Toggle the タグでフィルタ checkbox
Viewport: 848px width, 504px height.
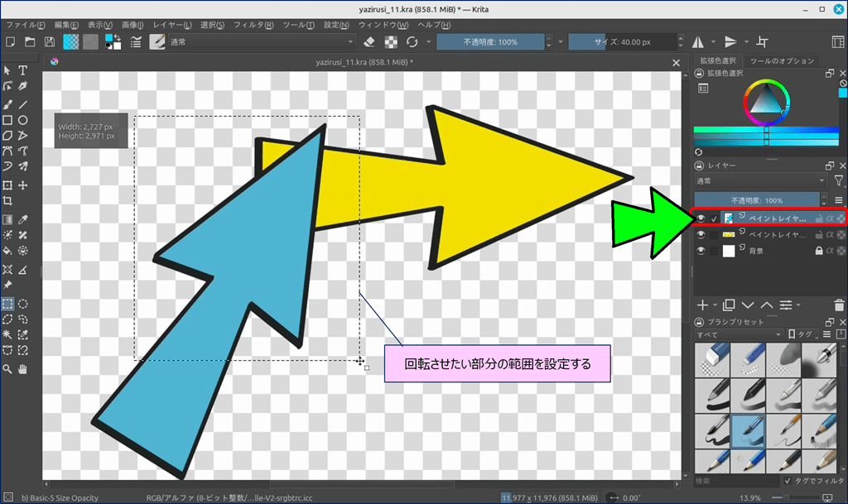(x=788, y=481)
